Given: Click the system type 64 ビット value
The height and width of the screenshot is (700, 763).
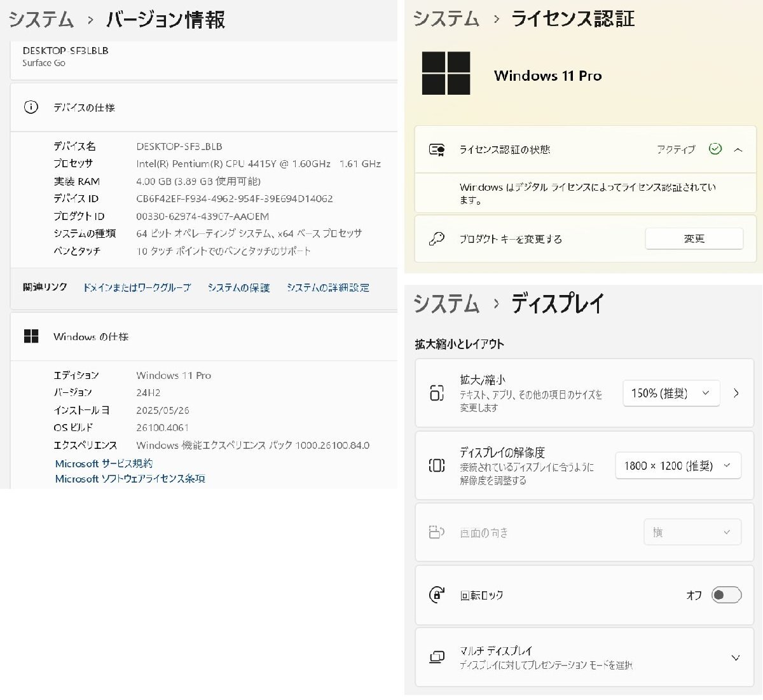Looking at the screenshot, I should point(249,233).
